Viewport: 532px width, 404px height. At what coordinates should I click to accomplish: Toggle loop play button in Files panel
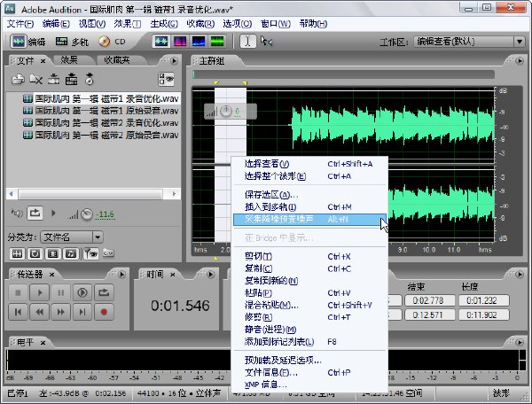click(x=35, y=214)
